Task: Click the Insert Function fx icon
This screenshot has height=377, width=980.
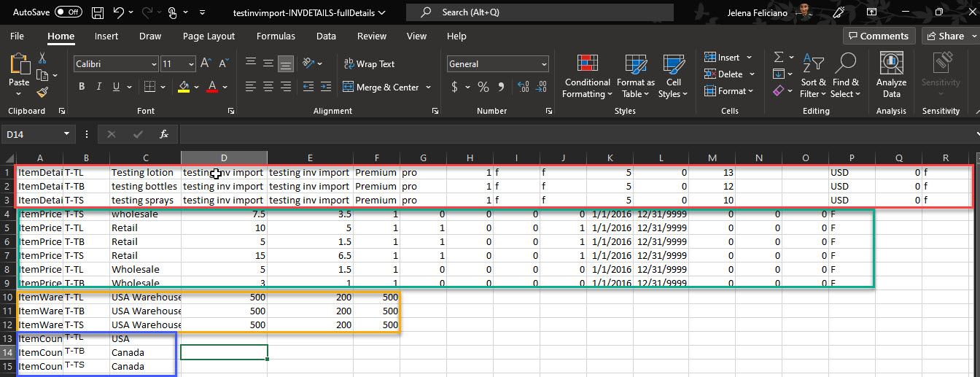Action: [x=164, y=134]
